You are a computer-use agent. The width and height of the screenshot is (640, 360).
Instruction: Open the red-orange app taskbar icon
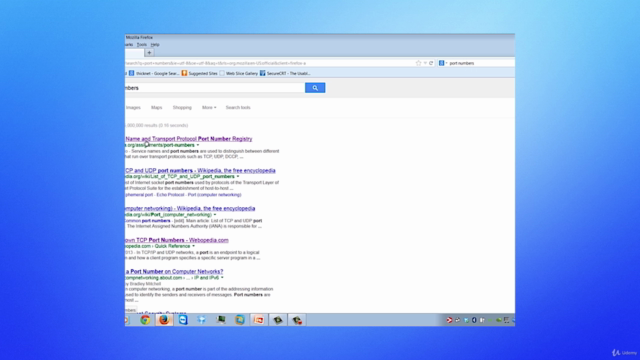coord(259,320)
